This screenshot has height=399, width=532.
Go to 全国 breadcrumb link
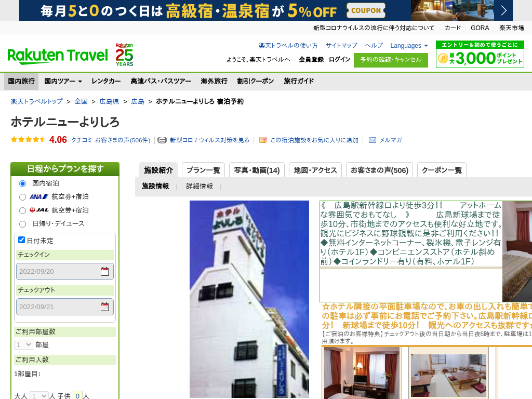(x=81, y=101)
